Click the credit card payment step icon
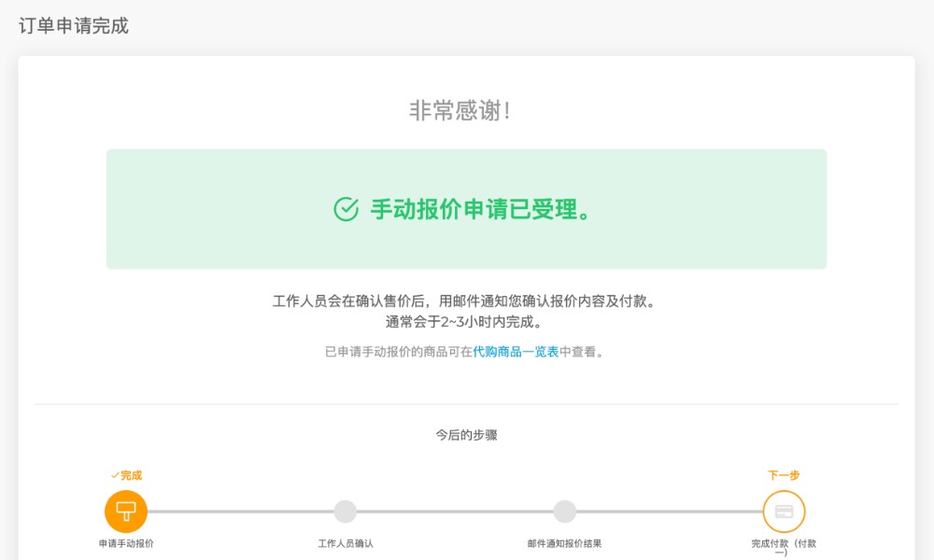Screen dimensions: 934x560 pos(784,511)
